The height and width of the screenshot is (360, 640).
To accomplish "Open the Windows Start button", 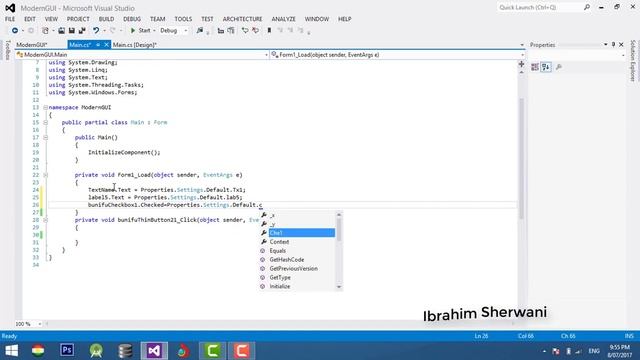I will click(x=11, y=351).
